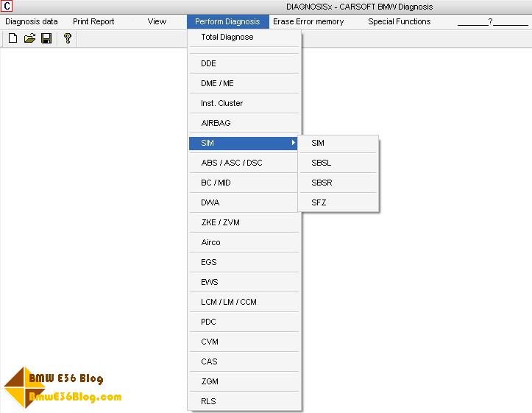Viewport: 532px width, 413px height.
Task: Choose PDC diagnosis entry
Action: click(x=244, y=322)
